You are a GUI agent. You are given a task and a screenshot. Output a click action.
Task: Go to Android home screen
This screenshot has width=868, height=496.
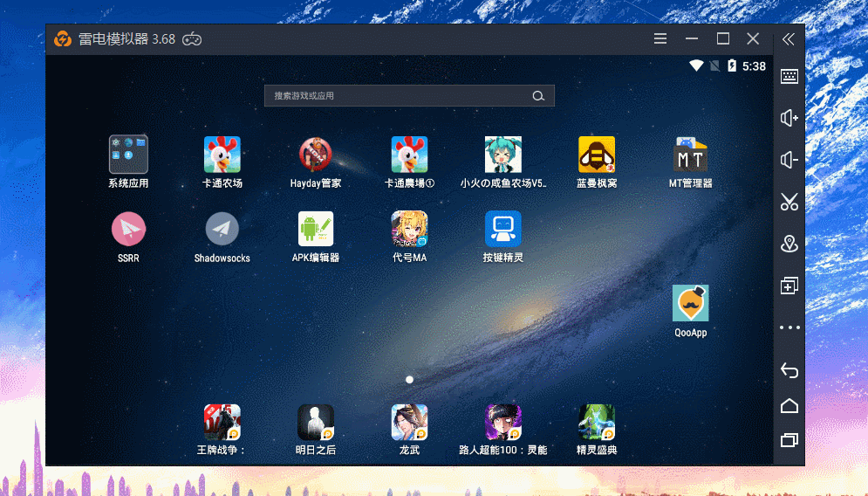click(x=789, y=406)
